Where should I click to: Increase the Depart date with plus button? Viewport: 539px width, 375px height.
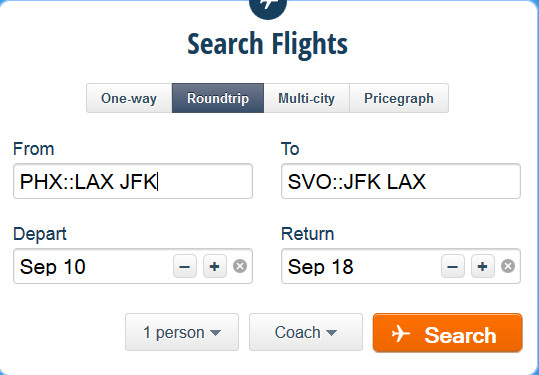point(215,266)
